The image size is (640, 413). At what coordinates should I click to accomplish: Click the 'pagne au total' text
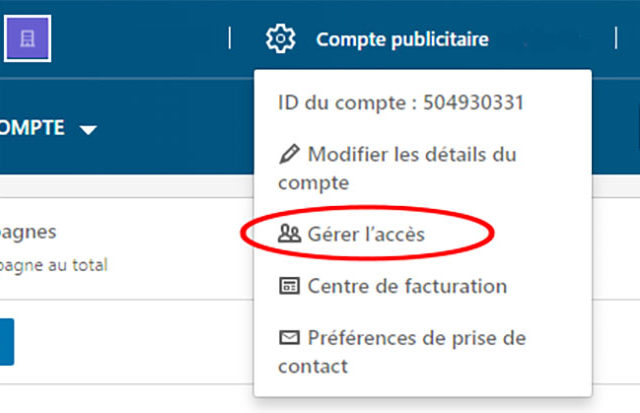[x=53, y=266]
